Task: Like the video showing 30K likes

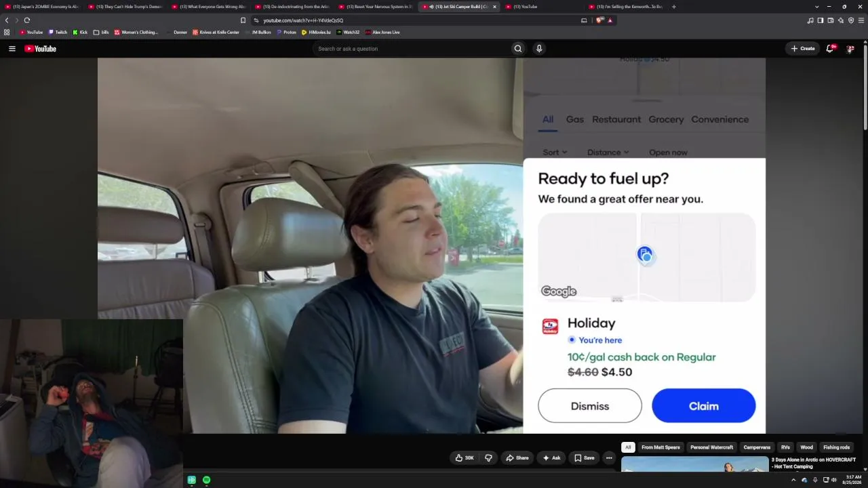Action: tap(465, 458)
